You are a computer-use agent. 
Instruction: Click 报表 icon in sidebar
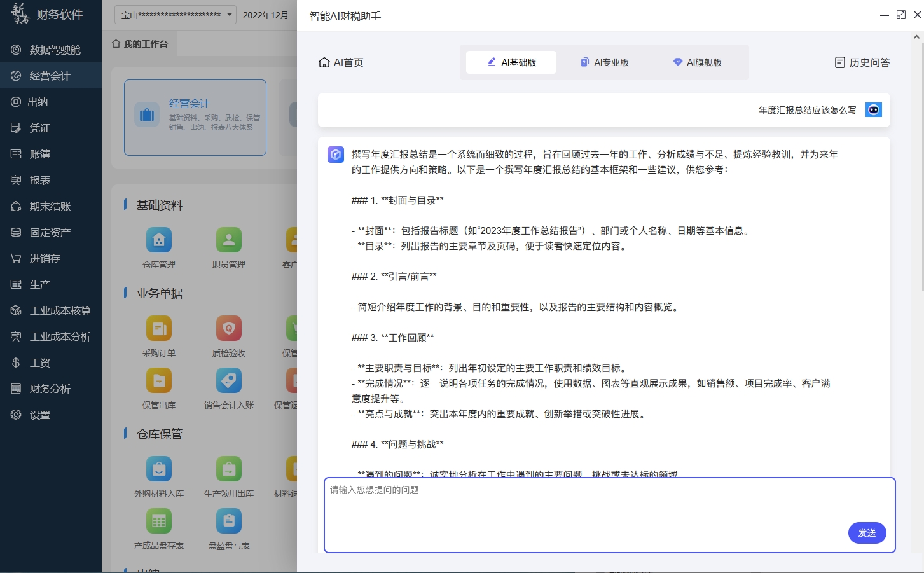pos(16,180)
